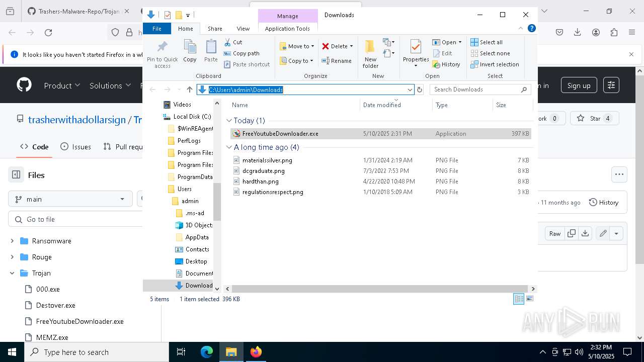Click Copy path in Clipboard group

click(x=242, y=53)
